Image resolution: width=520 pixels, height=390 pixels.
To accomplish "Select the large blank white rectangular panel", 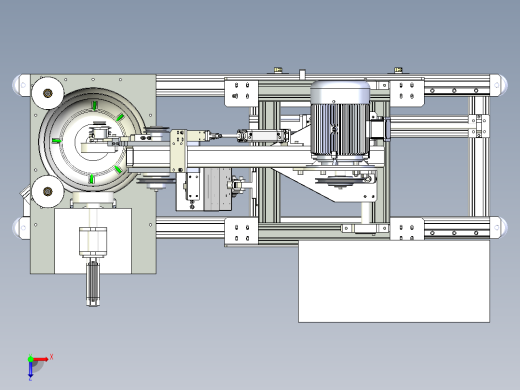I will point(394,281).
